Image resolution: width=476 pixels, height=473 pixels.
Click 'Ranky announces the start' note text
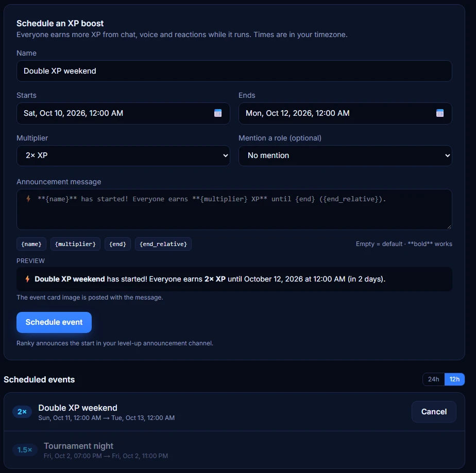tap(115, 343)
